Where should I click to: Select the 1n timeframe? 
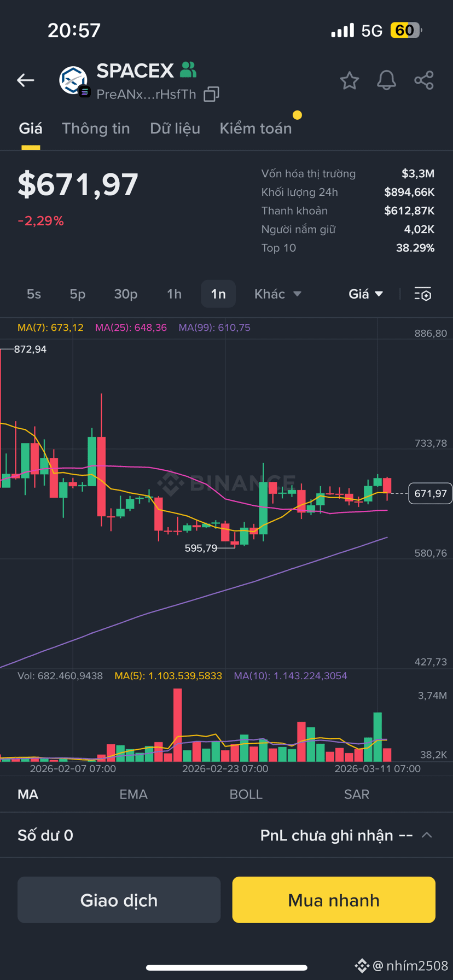(218, 294)
